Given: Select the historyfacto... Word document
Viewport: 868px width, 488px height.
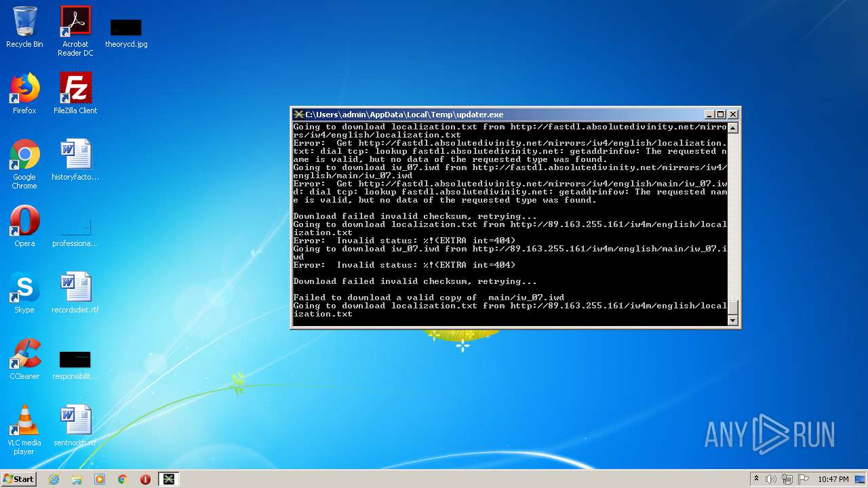Looking at the screenshot, I should 75,160.
